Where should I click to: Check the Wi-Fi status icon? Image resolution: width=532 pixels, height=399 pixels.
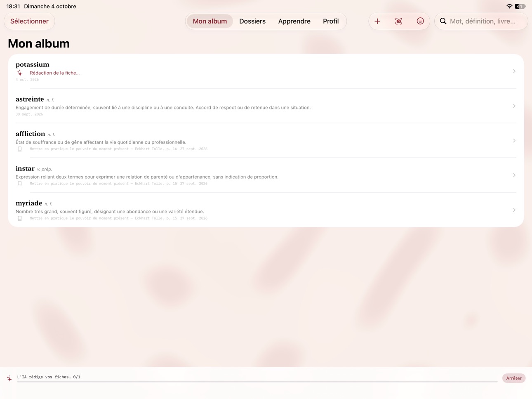point(509,6)
